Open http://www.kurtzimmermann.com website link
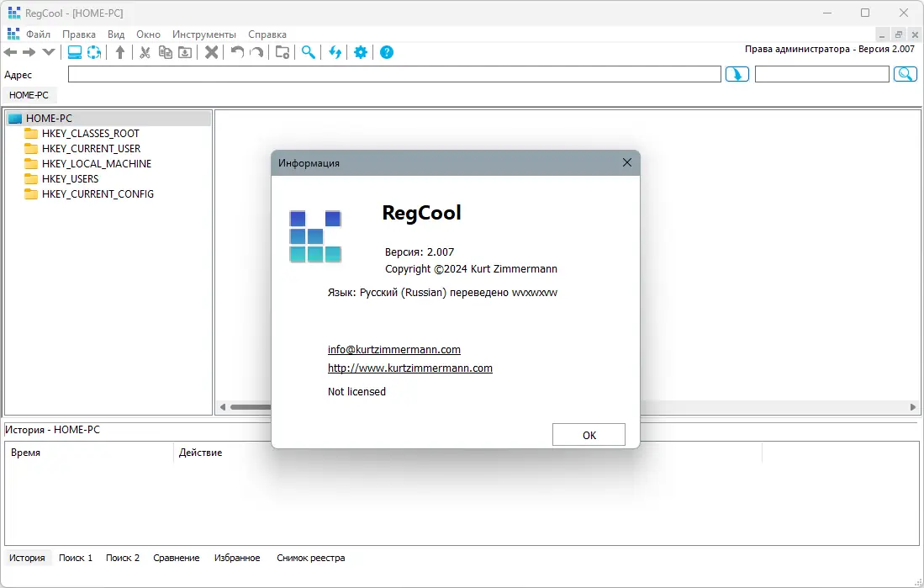The height and width of the screenshot is (588, 924). click(x=410, y=368)
